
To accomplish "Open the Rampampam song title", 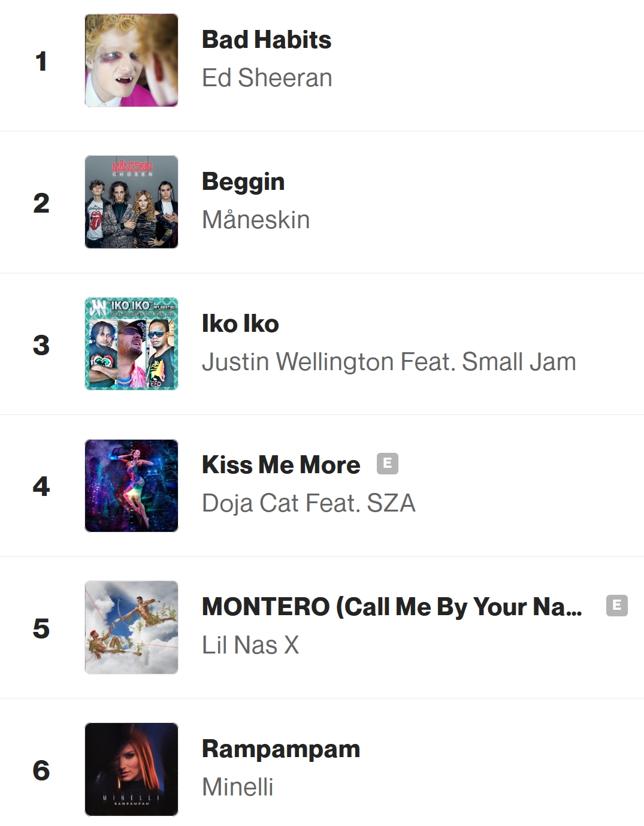I will pyautogui.click(x=281, y=749).
